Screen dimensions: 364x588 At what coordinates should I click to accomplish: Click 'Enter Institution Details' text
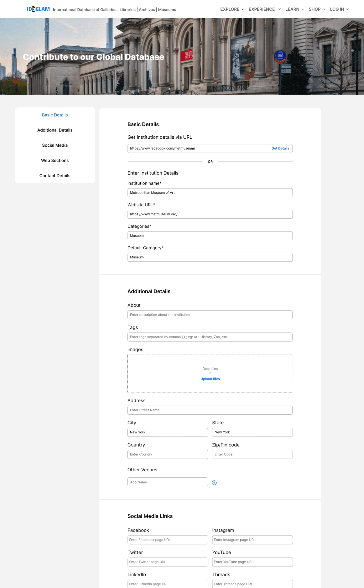coord(153,173)
